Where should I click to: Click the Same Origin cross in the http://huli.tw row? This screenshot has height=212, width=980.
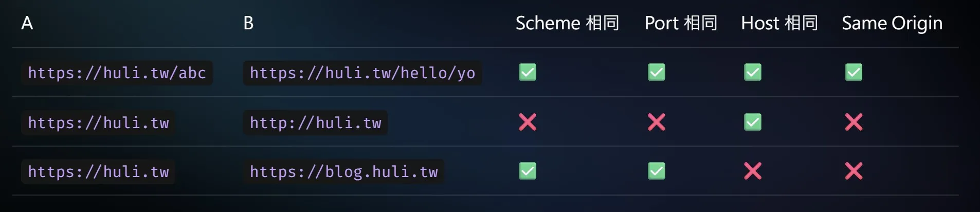pos(854,122)
